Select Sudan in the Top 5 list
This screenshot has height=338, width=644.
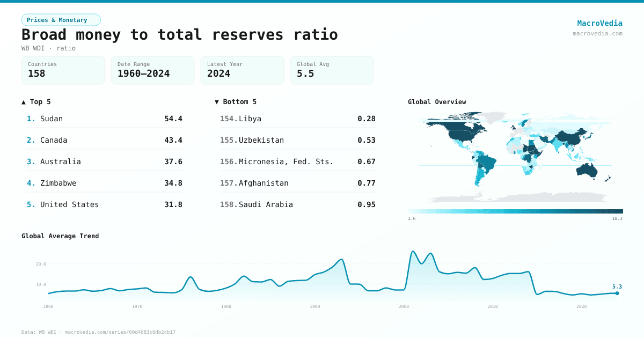tap(105, 119)
